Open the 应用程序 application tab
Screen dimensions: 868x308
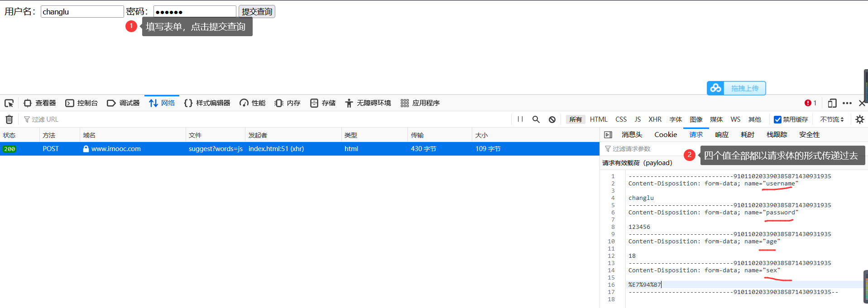click(x=420, y=103)
